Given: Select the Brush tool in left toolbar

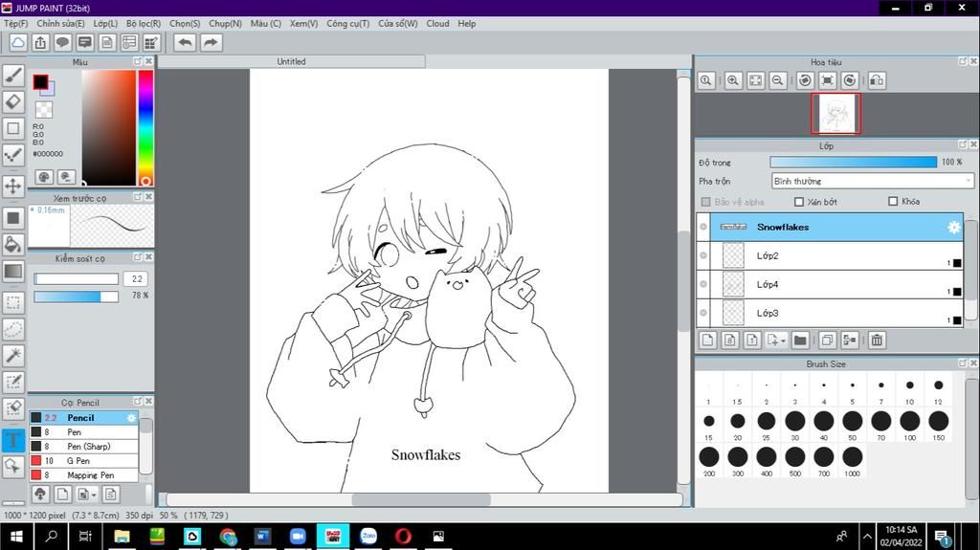Looking at the screenshot, I should [x=13, y=76].
